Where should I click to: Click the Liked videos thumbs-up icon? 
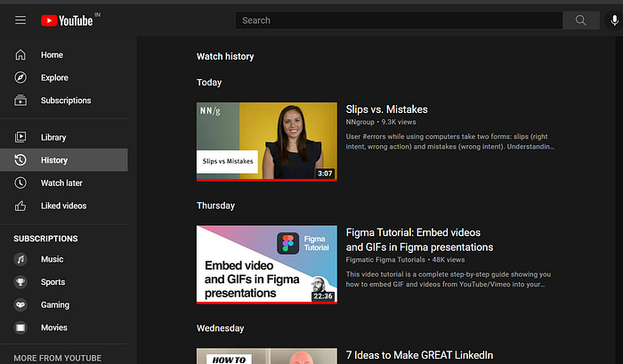point(20,206)
